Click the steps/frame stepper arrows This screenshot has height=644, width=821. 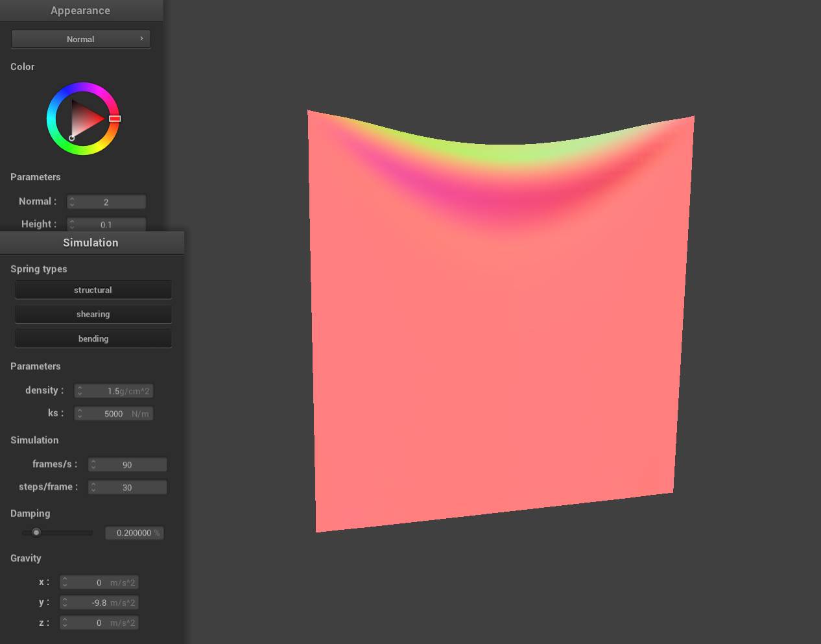[x=94, y=488]
